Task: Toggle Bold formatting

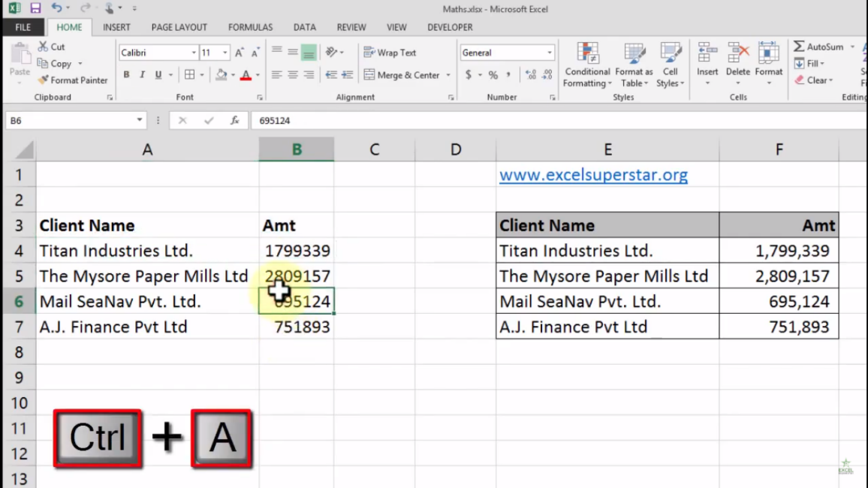Action: point(126,74)
